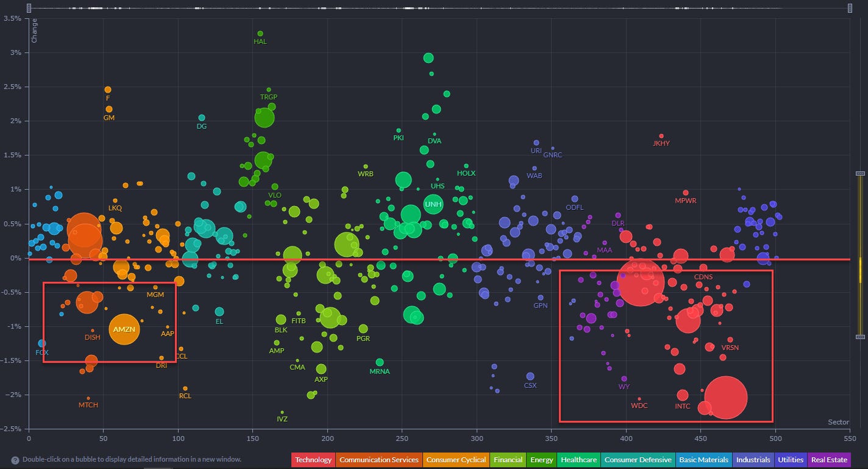Click the INTC bubble
Image resolution: width=868 pixels, height=469 pixels.
(683, 395)
